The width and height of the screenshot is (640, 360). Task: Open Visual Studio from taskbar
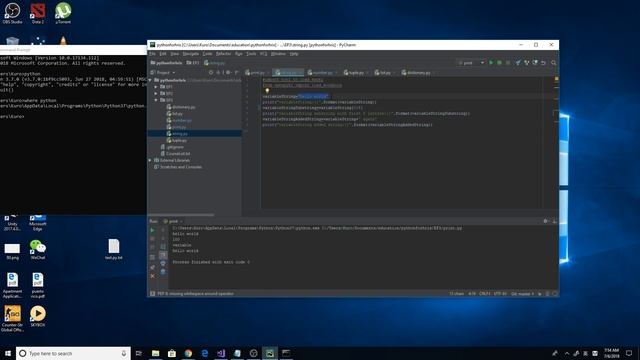pyautogui.click(x=221, y=353)
